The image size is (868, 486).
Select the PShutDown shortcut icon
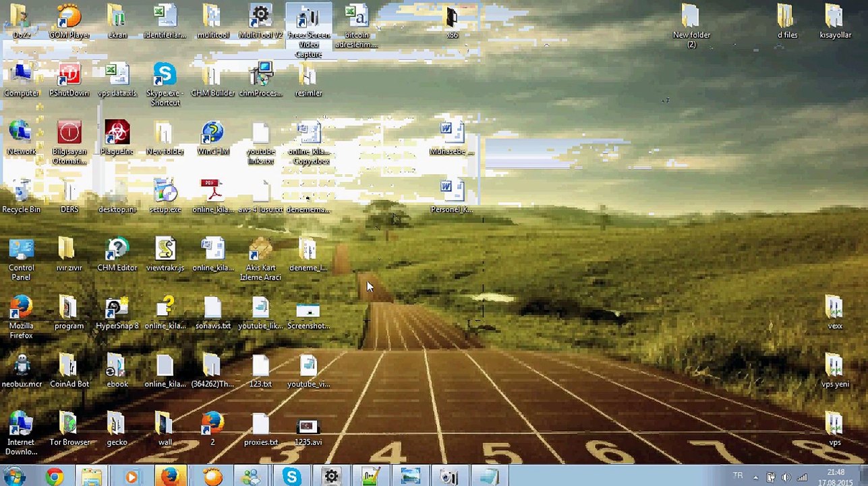click(x=69, y=80)
